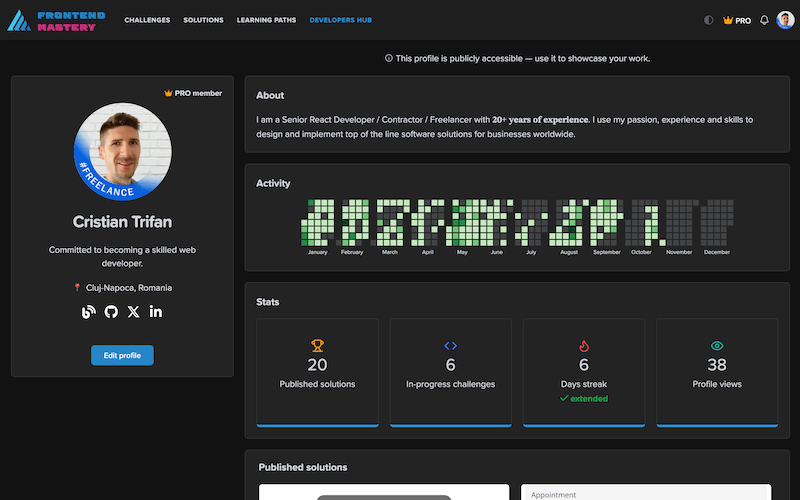Open the notifications bell
Image resolution: width=800 pixels, height=500 pixels.
pyautogui.click(x=764, y=20)
